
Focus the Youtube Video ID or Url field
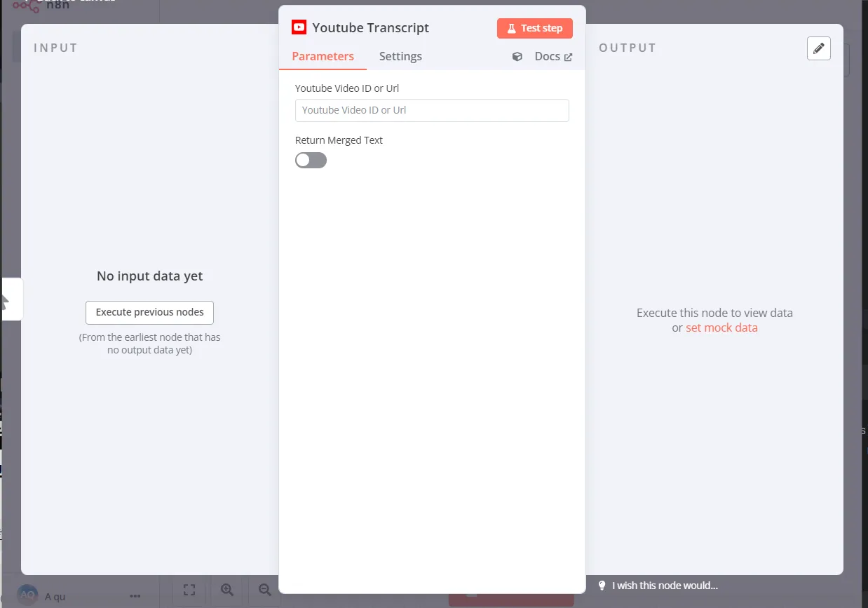(x=432, y=110)
